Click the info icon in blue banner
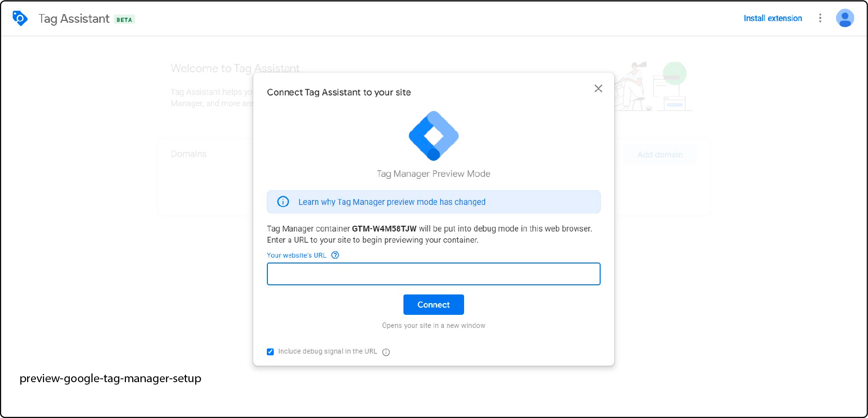Image resolution: width=868 pixels, height=418 pixels. (283, 202)
